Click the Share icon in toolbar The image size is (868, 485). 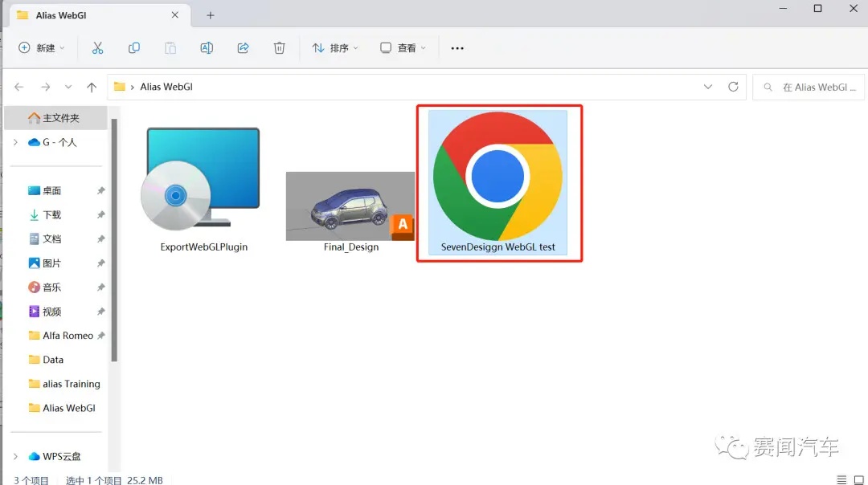(x=243, y=48)
